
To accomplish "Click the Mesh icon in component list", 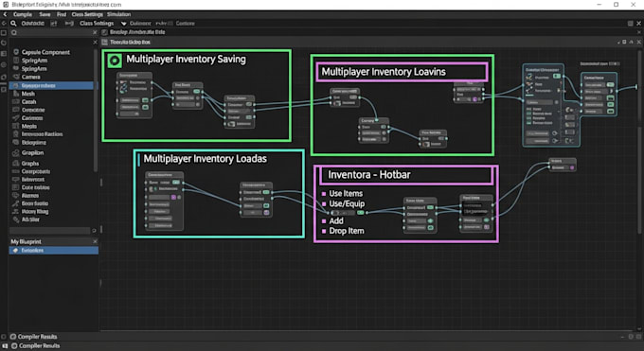I will click(x=16, y=94).
